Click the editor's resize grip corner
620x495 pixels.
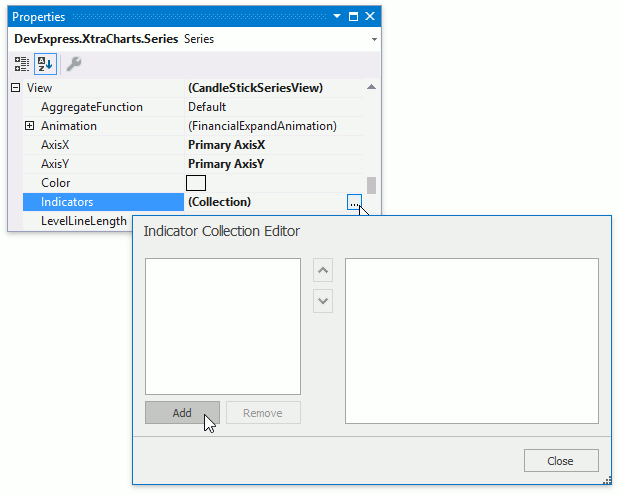[x=607, y=480]
